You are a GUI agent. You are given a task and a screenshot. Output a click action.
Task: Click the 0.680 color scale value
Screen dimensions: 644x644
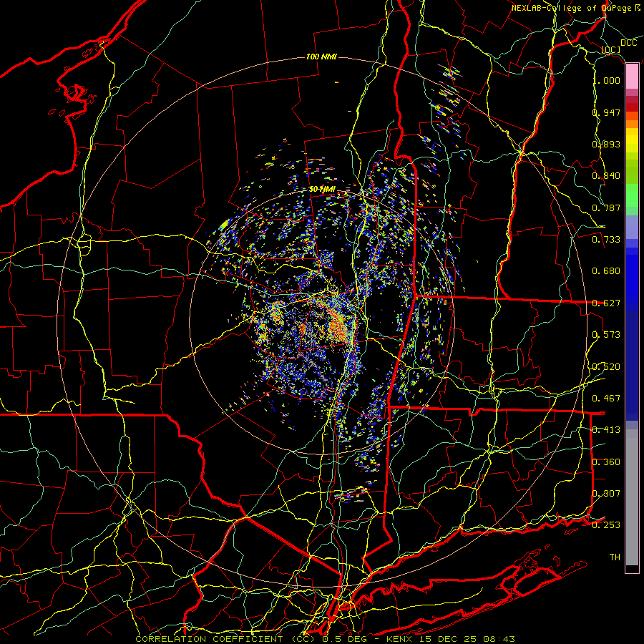point(606,271)
